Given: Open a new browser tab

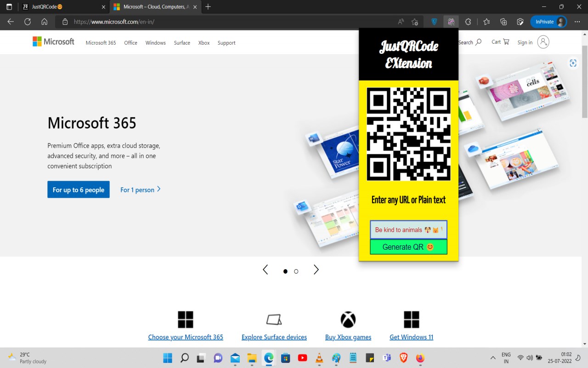Looking at the screenshot, I should point(208,6).
